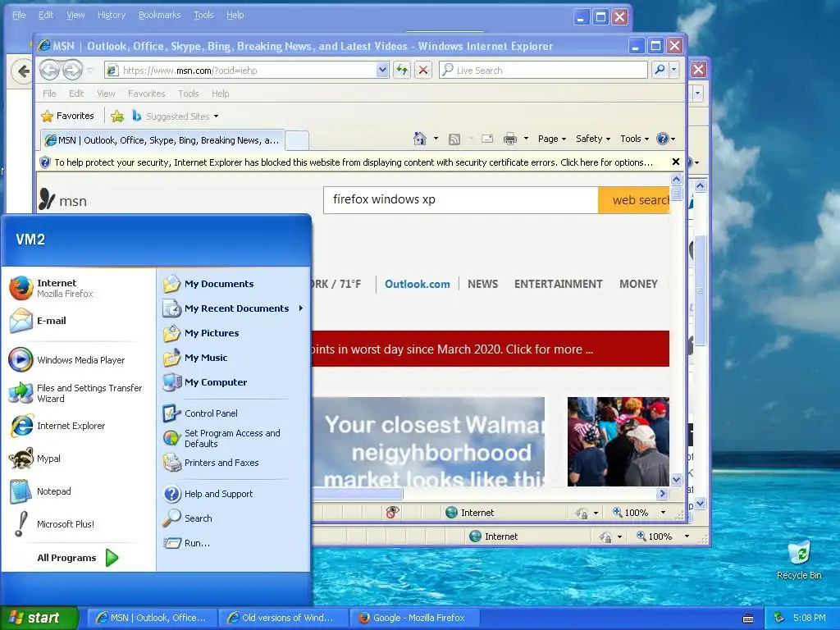The width and height of the screenshot is (840, 630).
Task: Open Printers and Faxes
Action: pos(233,463)
